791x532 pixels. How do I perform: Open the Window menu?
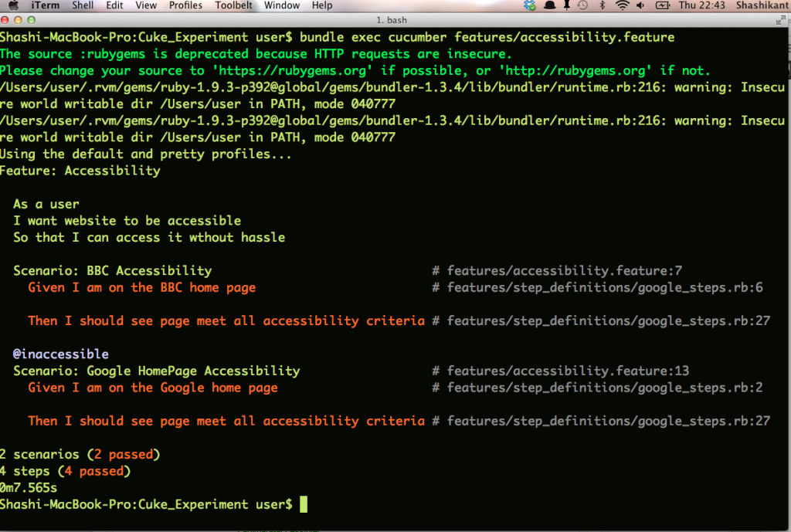[282, 5]
